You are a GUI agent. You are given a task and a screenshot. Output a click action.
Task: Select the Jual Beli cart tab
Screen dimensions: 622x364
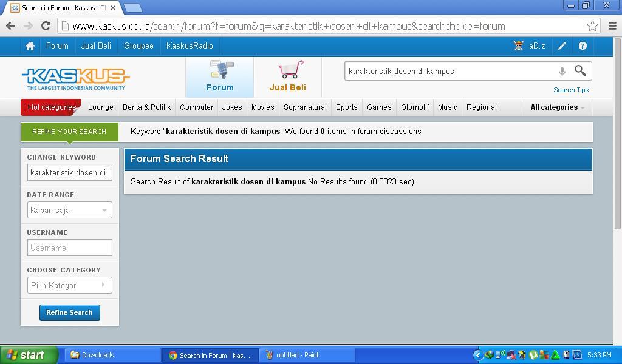pos(288,77)
